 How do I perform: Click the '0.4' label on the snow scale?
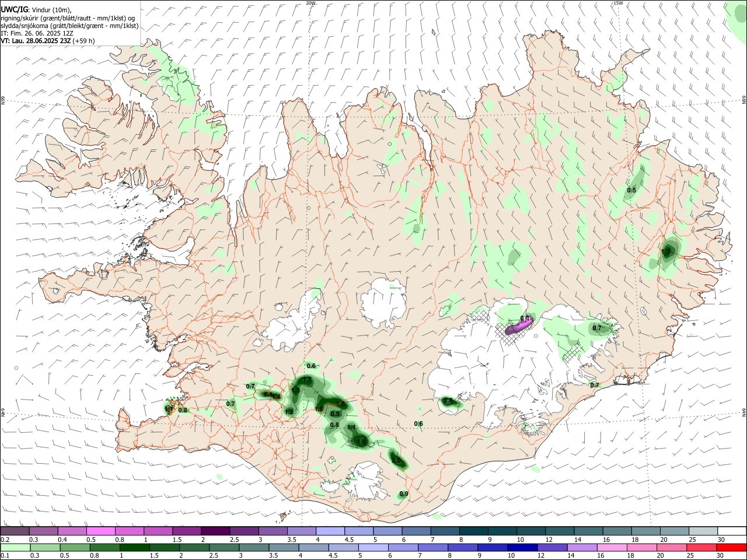[x=62, y=540]
